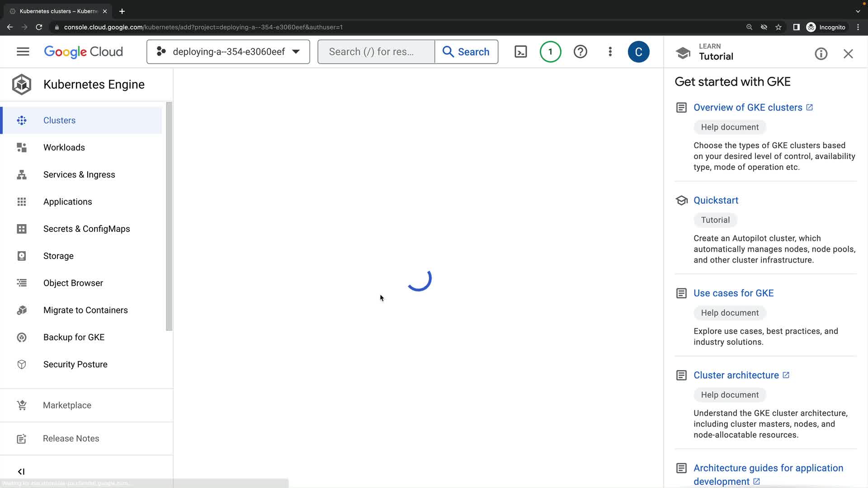The image size is (868, 488).
Task: Open the three-dot settings menu in header
Action: point(610,52)
